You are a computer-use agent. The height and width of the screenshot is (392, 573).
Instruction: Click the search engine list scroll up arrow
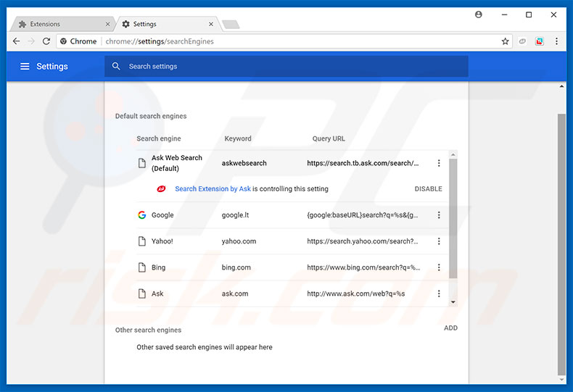pos(453,155)
